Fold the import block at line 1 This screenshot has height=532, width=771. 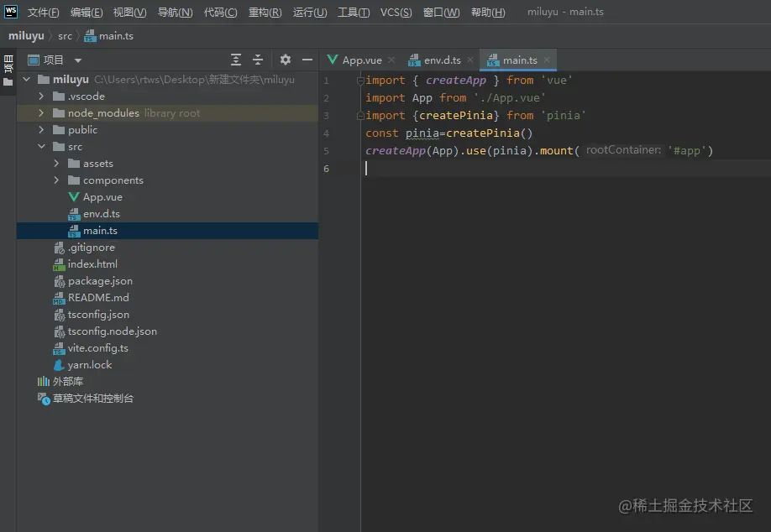360,80
